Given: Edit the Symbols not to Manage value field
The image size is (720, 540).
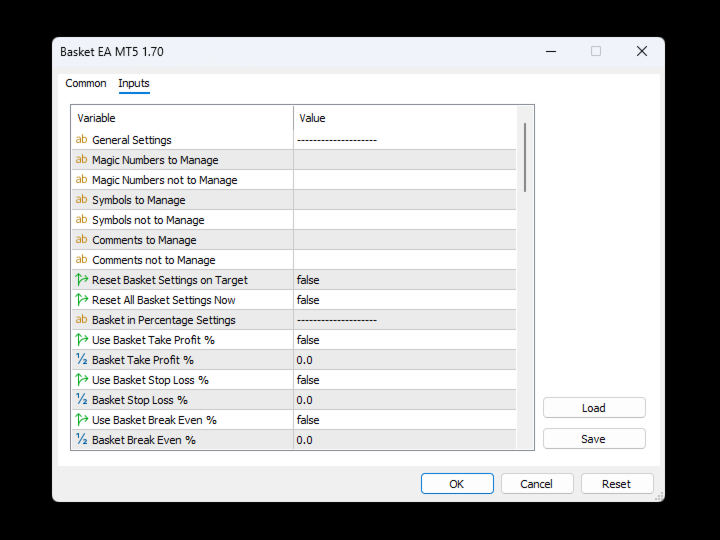Looking at the screenshot, I should [405, 219].
